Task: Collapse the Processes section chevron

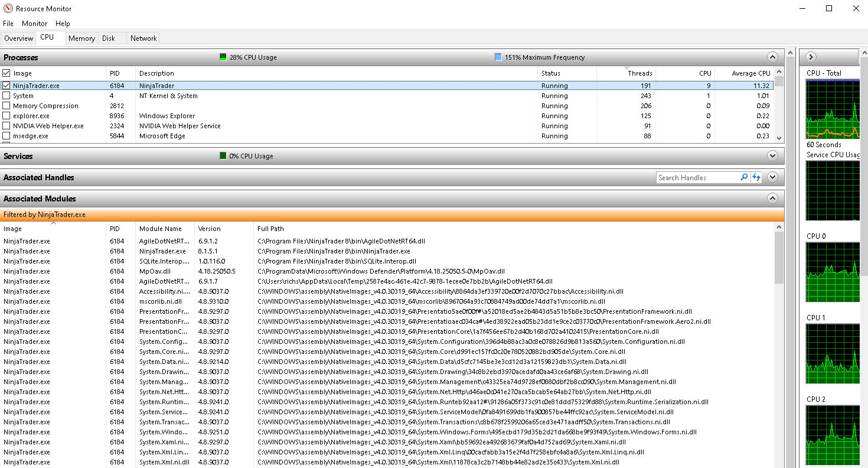Action: [772, 57]
